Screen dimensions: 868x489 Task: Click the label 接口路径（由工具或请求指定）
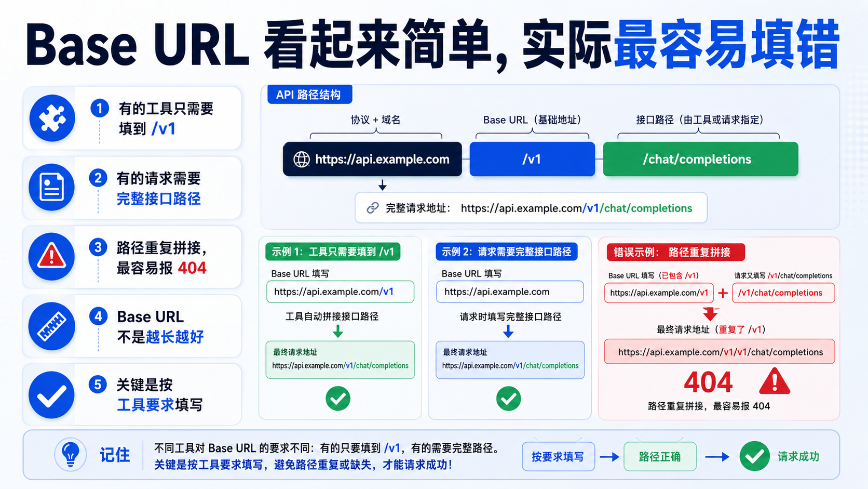pos(700,120)
